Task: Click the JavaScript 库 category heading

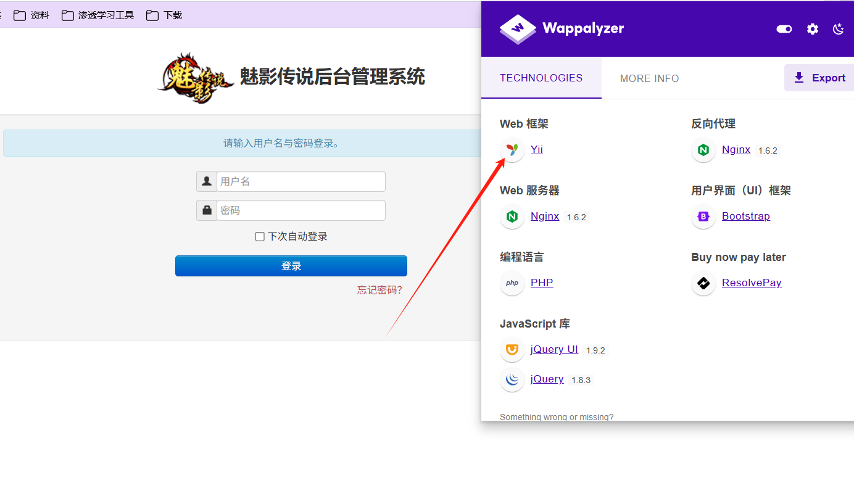Action: pyautogui.click(x=535, y=324)
